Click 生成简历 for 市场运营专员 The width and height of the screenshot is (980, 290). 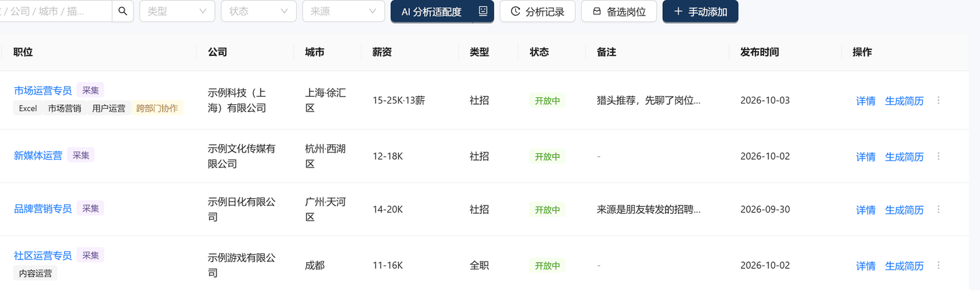[904, 101]
